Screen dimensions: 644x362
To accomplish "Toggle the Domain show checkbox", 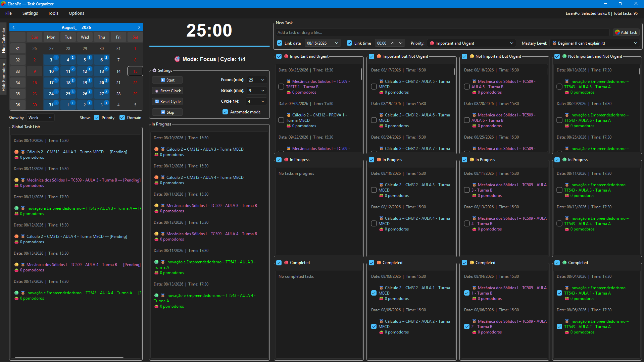I will coord(122,118).
